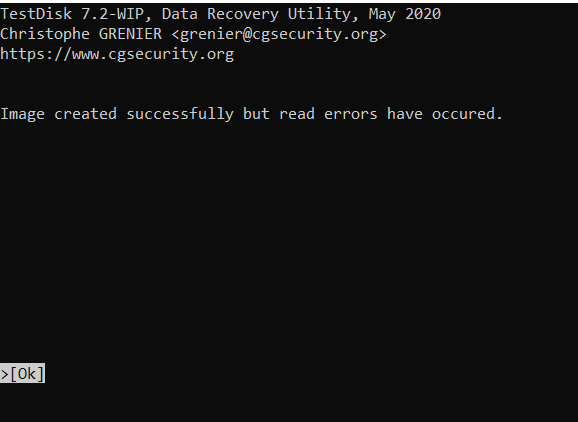Click the word occured ending the message
Viewport: 578px width, 422px height.
463,114
